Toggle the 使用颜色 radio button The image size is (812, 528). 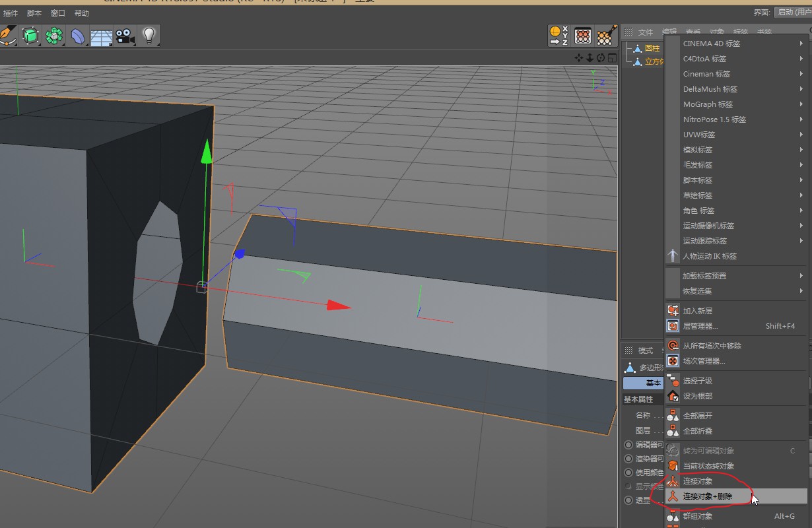click(x=628, y=473)
